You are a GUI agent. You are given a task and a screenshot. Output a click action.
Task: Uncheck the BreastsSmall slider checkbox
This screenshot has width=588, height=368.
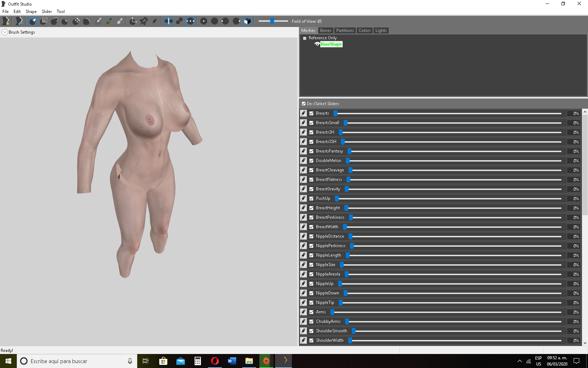311,123
